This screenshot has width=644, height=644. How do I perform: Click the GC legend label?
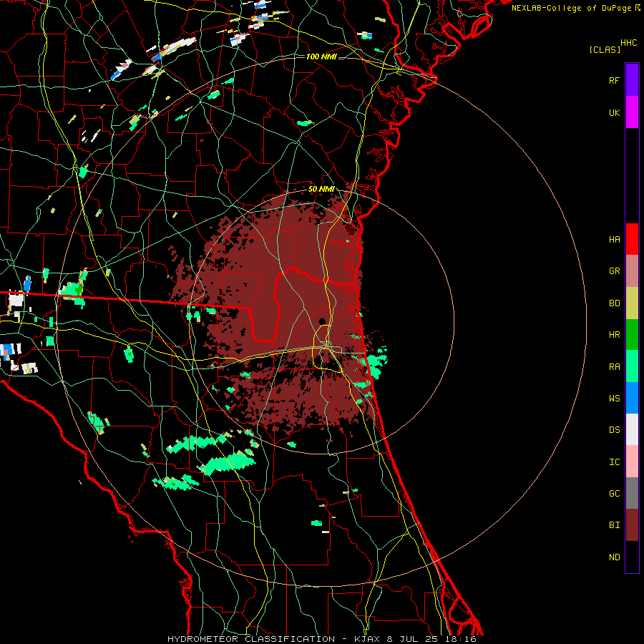pos(615,494)
